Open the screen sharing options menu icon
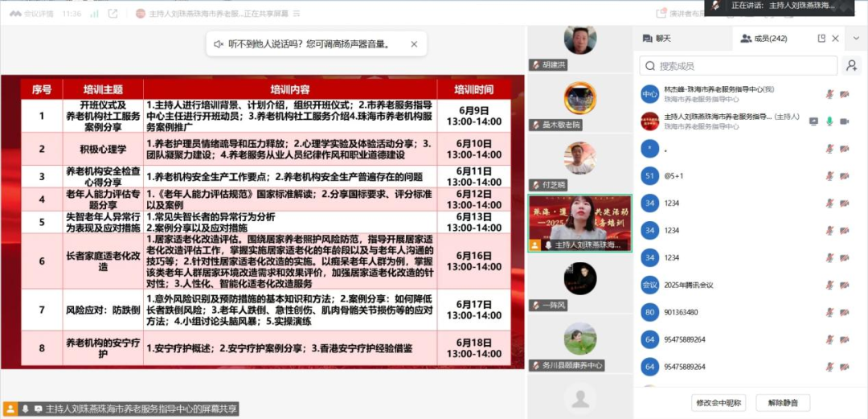Viewport: 868px width, 419px height. [296, 14]
